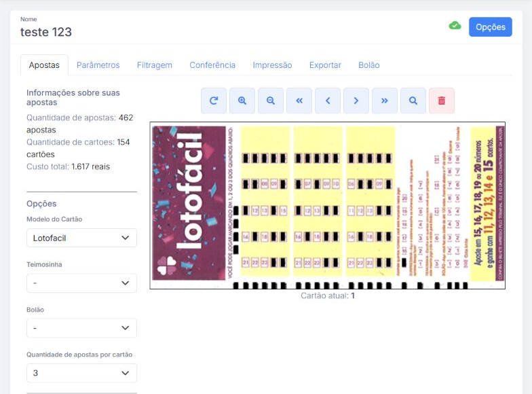532x394 pixels.
Task: Expand Quantidade de apostas por cartão dropdown
Action: click(81, 373)
